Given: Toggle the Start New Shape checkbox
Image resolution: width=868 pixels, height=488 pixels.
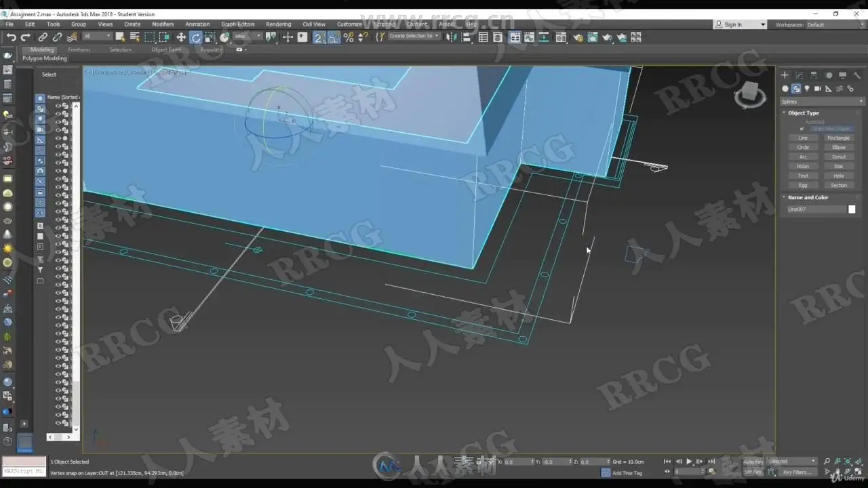Looking at the screenshot, I should click(802, 129).
